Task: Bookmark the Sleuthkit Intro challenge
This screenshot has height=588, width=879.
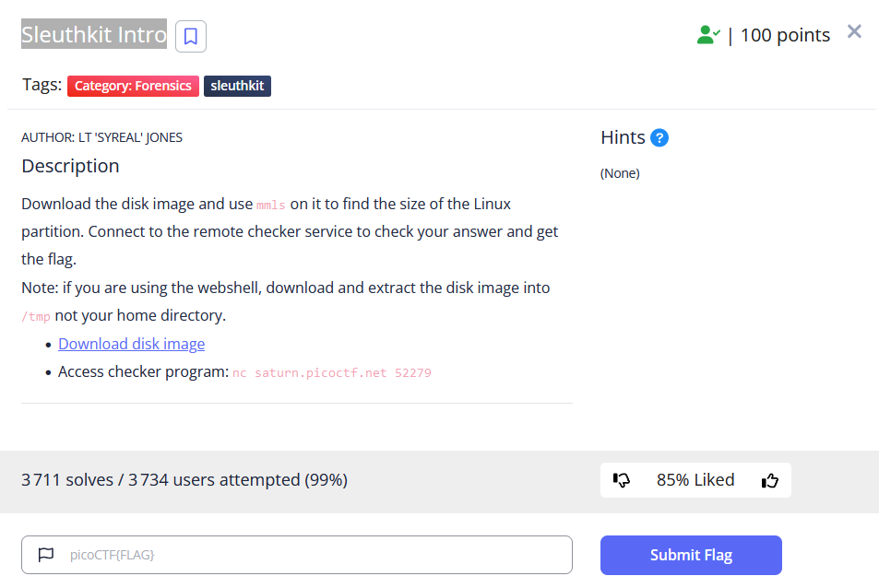Action: [x=191, y=36]
